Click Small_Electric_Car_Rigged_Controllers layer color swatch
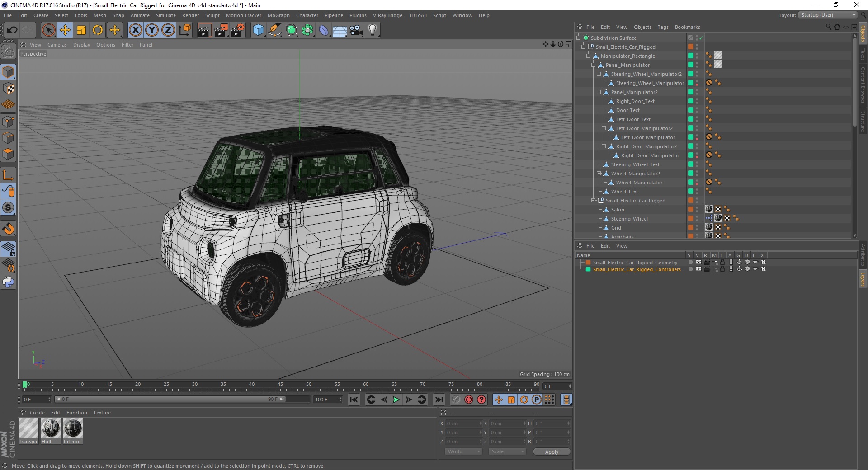The width and height of the screenshot is (868, 470). click(x=588, y=269)
